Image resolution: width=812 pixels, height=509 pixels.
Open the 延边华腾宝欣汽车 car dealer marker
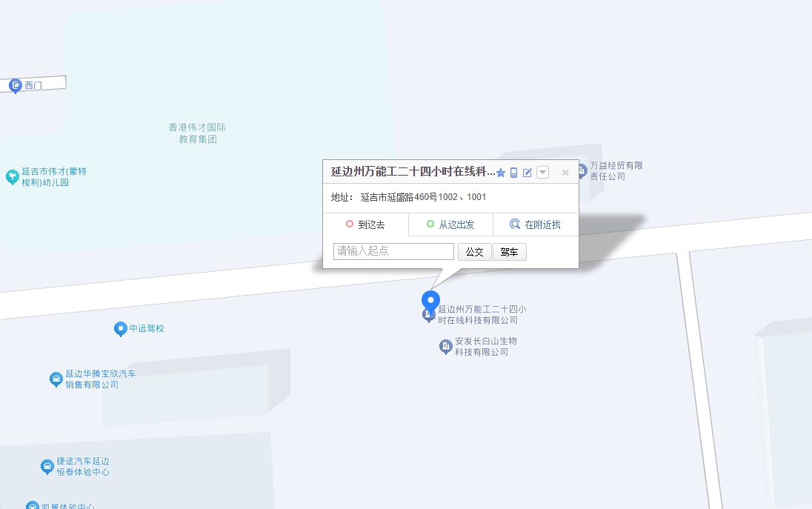pos(56,379)
